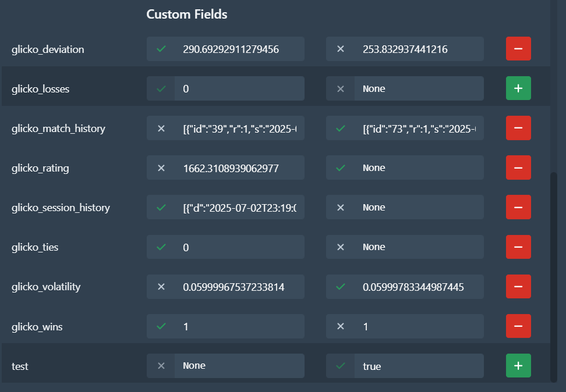566x392 pixels.
Task: Click the glicko_match_history field containing id 39
Action: tap(239, 129)
